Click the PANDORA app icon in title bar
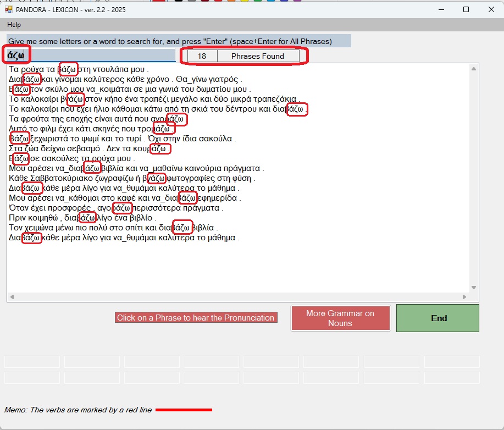This screenshot has height=430, width=504. click(x=8, y=9)
